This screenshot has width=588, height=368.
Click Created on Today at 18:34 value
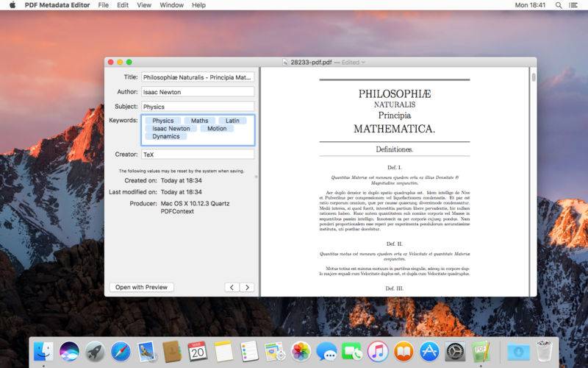tap(181, 180)
